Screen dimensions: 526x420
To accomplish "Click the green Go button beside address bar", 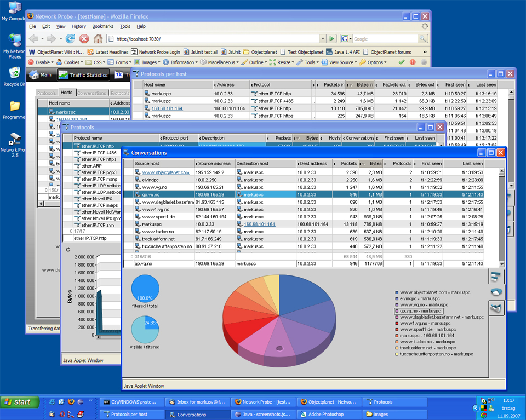I will point(331,39).
